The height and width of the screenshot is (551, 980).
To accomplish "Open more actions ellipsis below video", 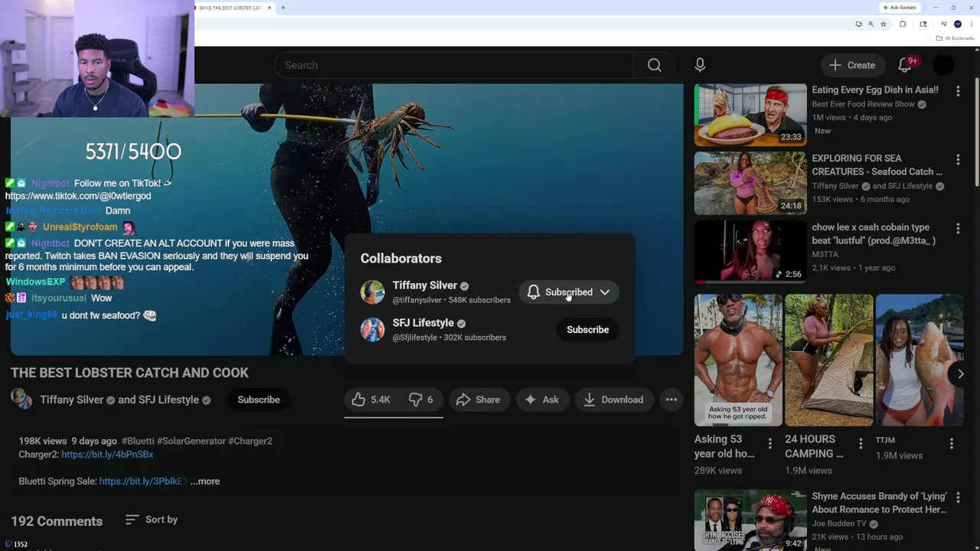I will pos(671,399).
